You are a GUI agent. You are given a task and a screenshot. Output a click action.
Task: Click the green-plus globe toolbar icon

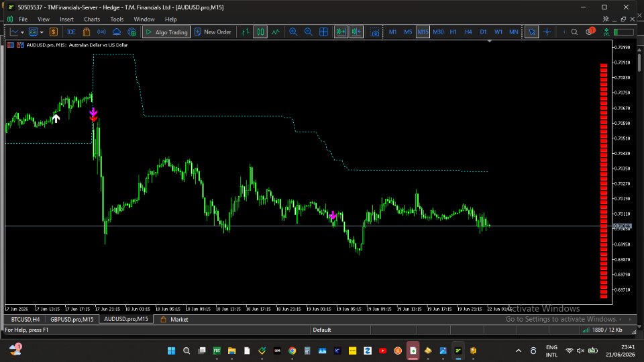click(x=132, y=32)
